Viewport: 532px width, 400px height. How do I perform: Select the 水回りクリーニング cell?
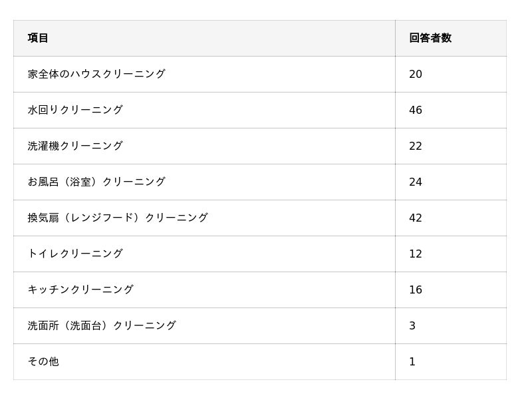point(75,110)
